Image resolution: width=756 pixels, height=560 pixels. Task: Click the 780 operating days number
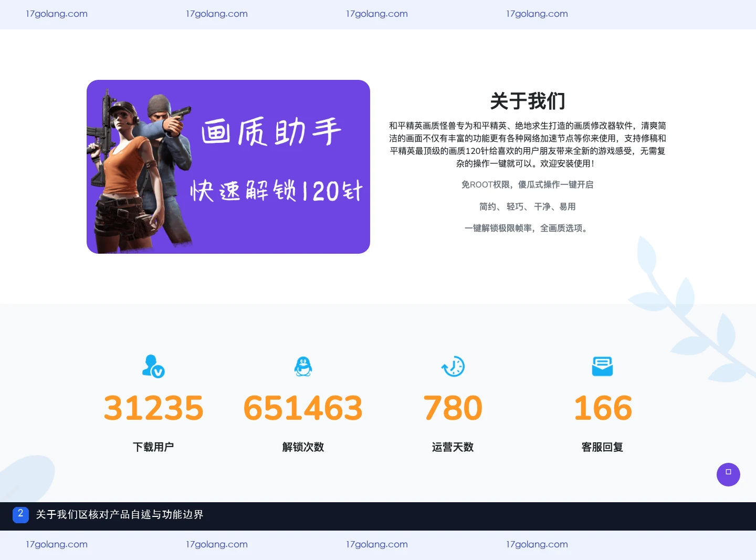pyautogui.click(x=453, y=408)
